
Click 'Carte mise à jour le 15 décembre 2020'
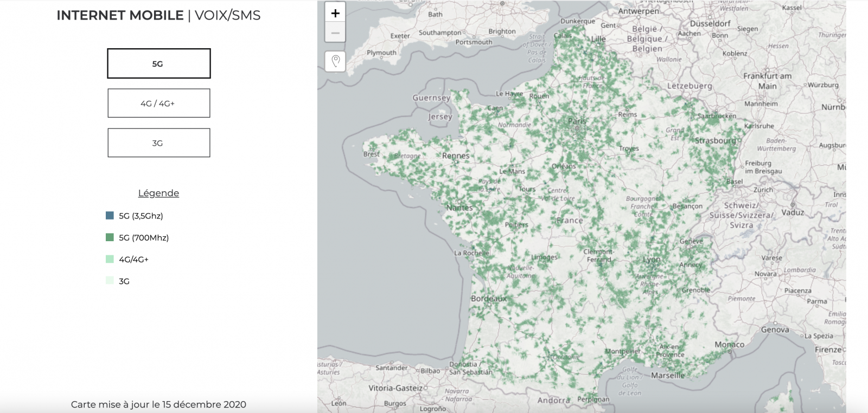pos(158,404)
